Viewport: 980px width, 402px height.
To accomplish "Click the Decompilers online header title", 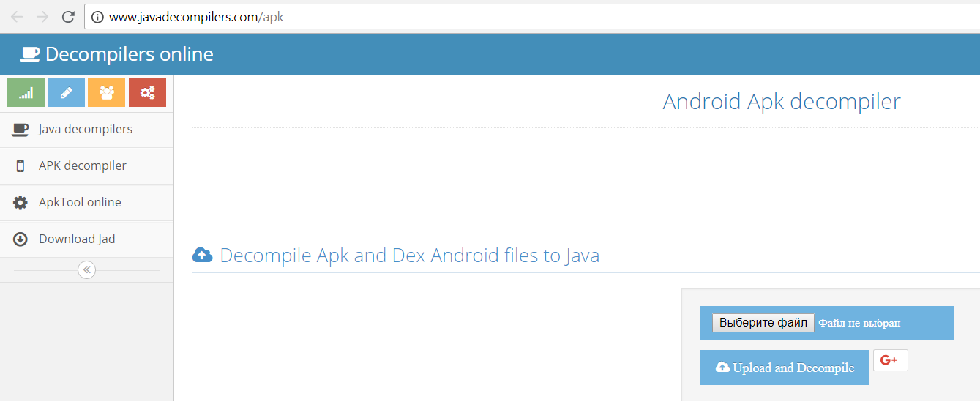I will (130, 54).
